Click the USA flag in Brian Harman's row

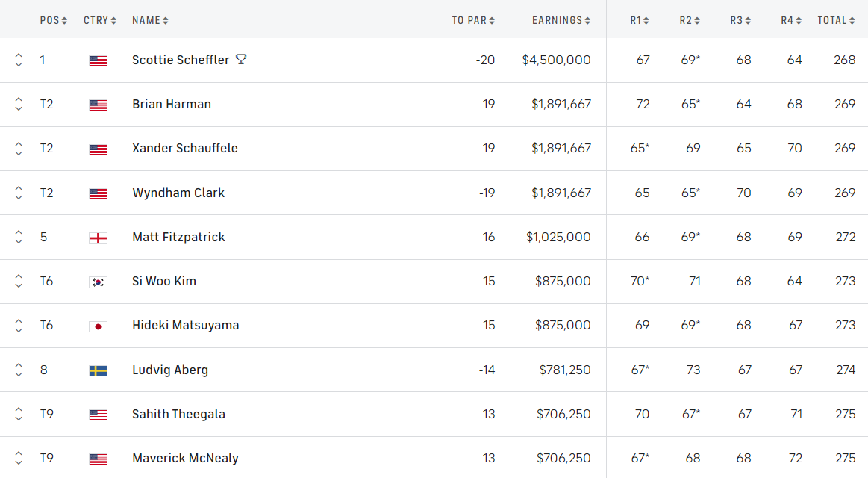tap(98, 105)
